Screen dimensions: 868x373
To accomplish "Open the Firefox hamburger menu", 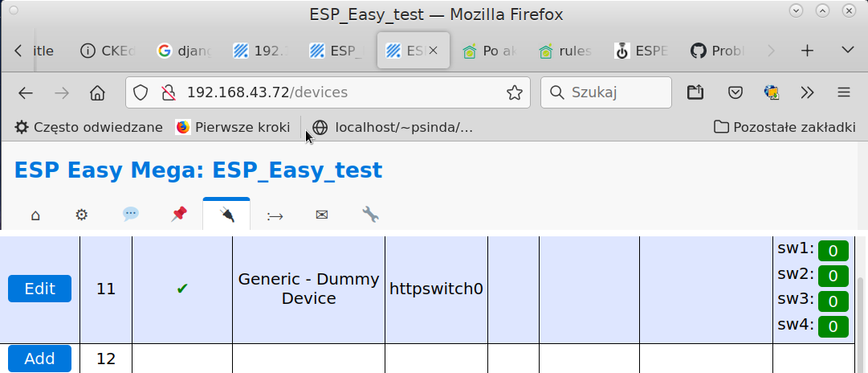I will (843, 92).
